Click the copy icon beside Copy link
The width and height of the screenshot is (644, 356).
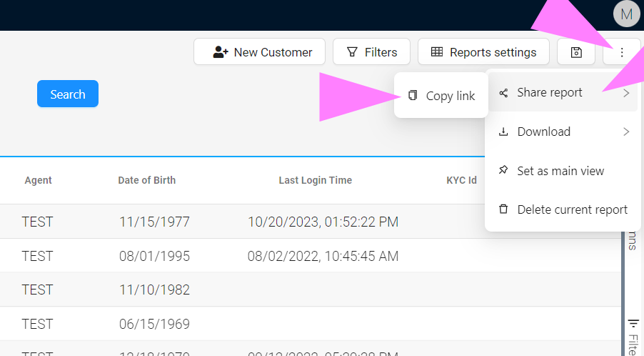pyautogui.click(x=413, y=95)
